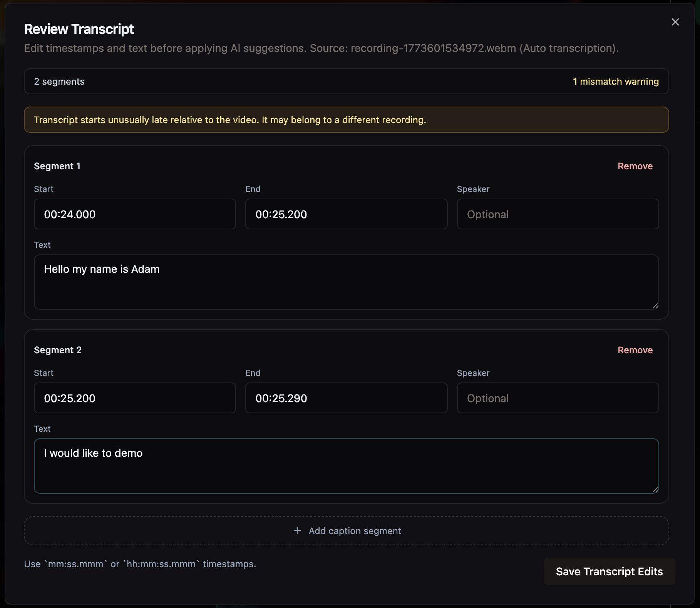Click the resize grip on Segment 2 text area
This screenshot has width=700, height=608.
655,490
